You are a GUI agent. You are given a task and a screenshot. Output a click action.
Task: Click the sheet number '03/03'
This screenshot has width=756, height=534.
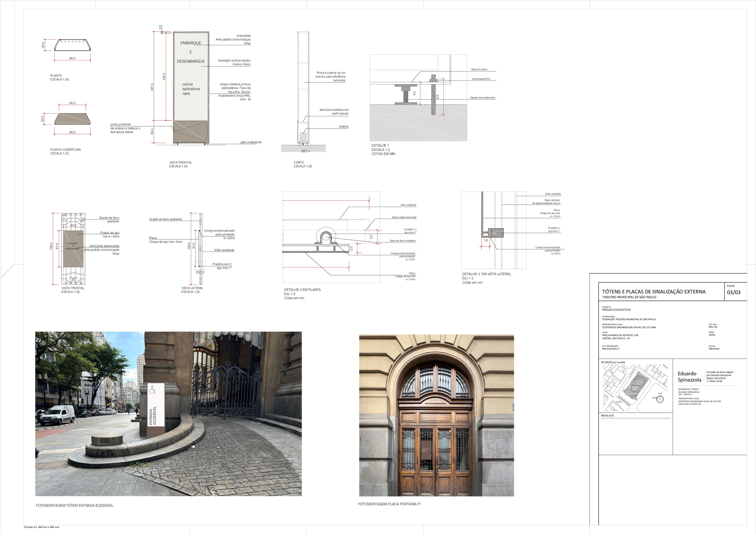[734, 292]
